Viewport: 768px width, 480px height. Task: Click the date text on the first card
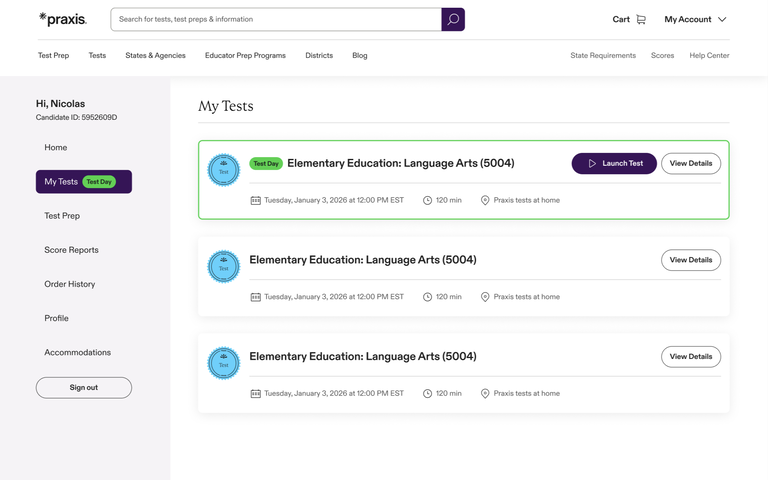[x=334, y=200]
